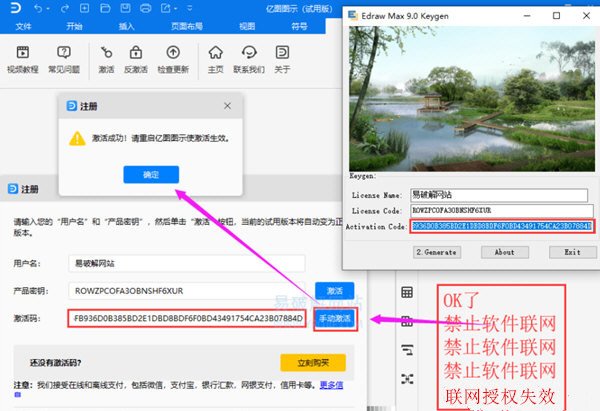Screen dimensions: 600x411
Task: Open the 更多信息 link at bottom
Action: click(331, 384)
